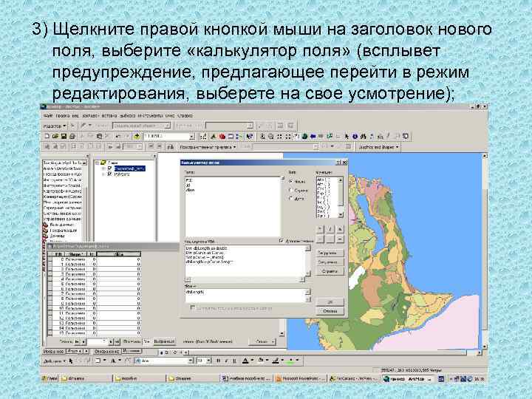This screenshot has height=399, width=532.
Task: Select the blue Identify tool icon
Action: 355,137
